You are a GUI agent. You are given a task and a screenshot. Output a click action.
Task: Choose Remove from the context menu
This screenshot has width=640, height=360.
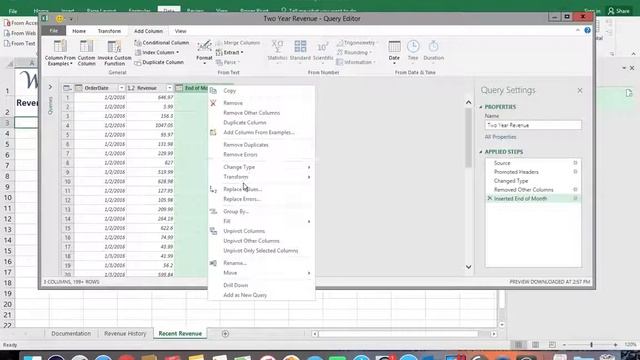click(x=233, y=103)
